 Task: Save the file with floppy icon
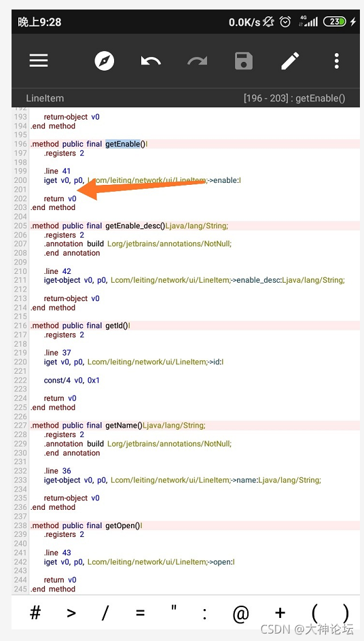(244, 61)
